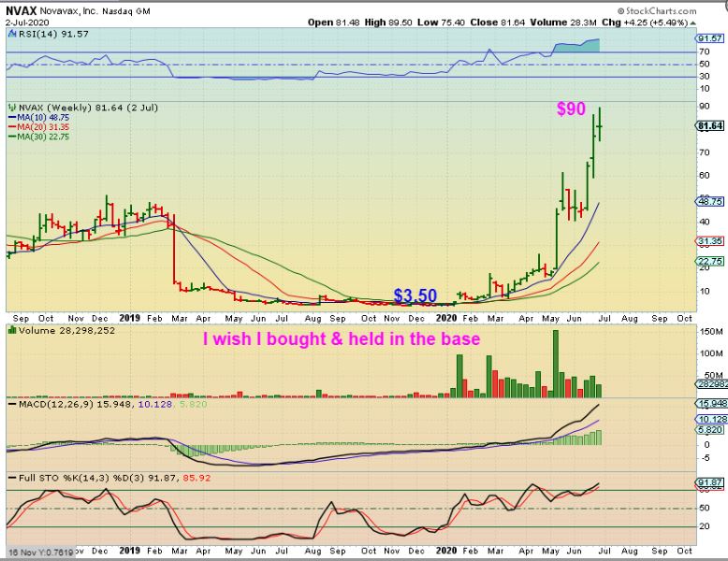728x561 pixels.
Task: Click the MA(20) 31.35 legend entry
Action: coord(39,127)
